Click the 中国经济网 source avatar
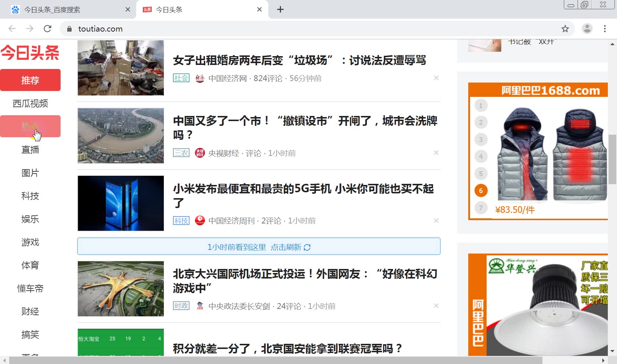The height and width of the screenshot is (364, 617). (x=200, y=78)
